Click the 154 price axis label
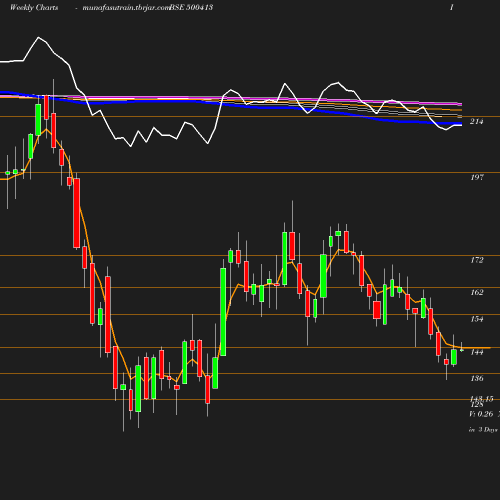The height and width of the screenshot is (500, 500). [477, 319]
